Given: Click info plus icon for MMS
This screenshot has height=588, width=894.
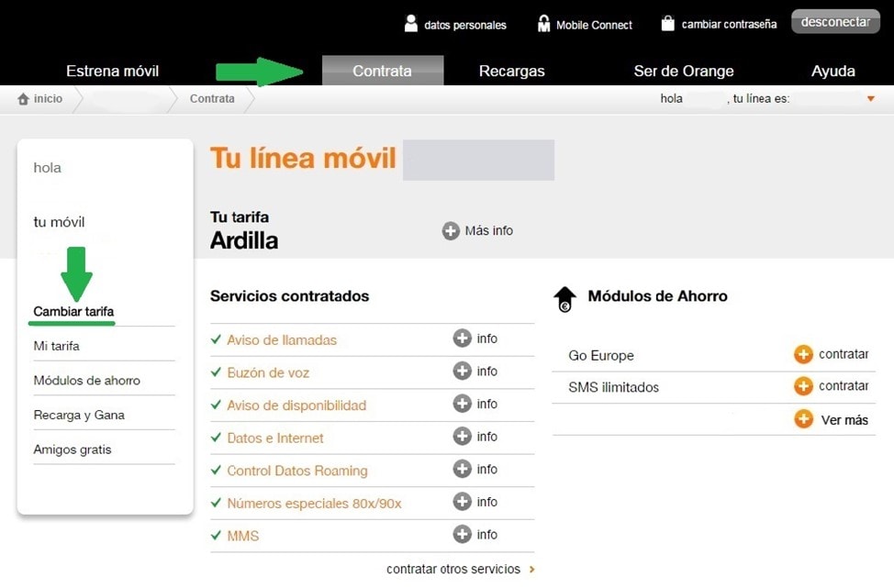Looking at the screenshot, I should [462, 535].
